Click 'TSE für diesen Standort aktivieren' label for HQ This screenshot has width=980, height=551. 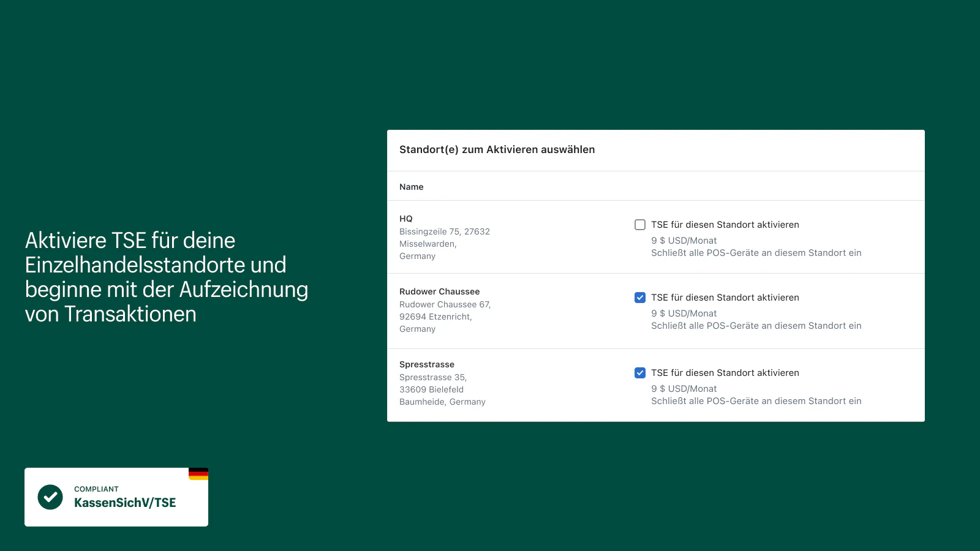coord(725,225)
